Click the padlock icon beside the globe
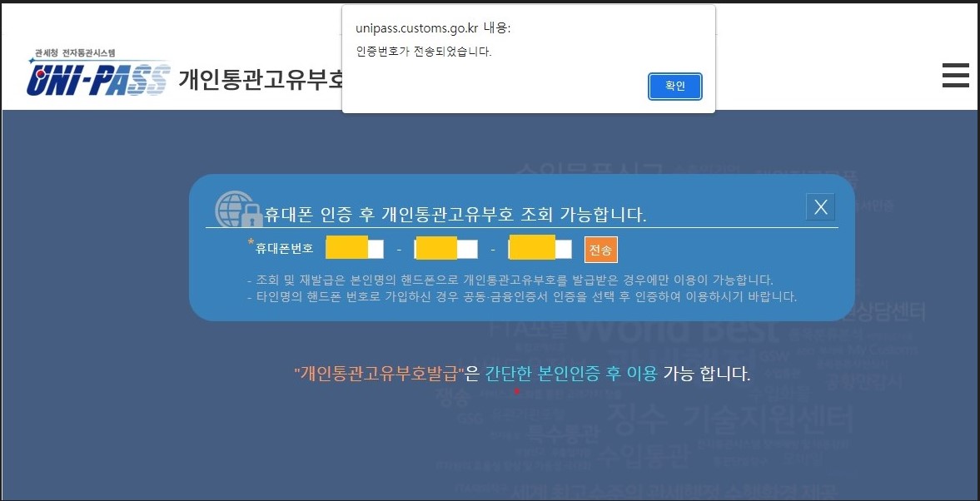 252,215
